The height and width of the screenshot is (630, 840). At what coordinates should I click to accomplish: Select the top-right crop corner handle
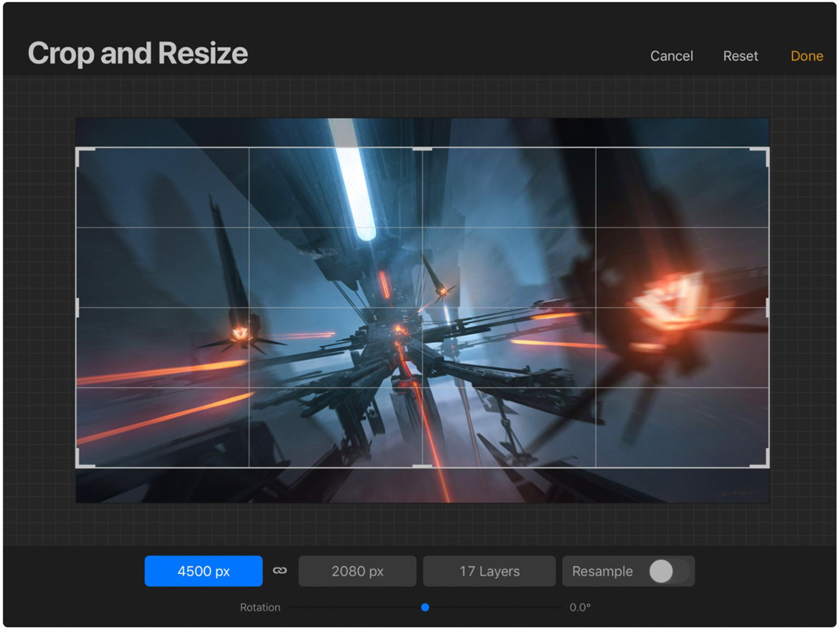coord(767,150)
